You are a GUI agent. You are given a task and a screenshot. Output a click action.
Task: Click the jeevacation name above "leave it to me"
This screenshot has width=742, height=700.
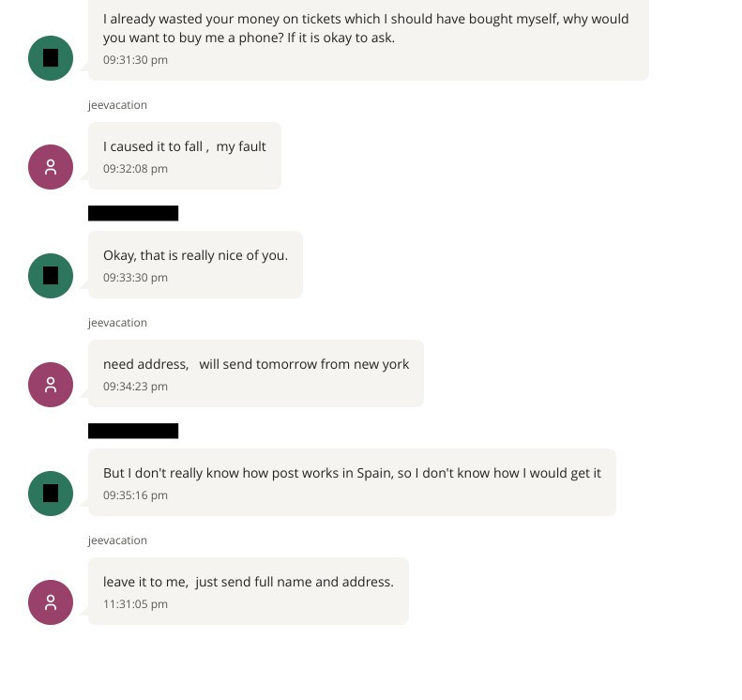coord(117,540)
